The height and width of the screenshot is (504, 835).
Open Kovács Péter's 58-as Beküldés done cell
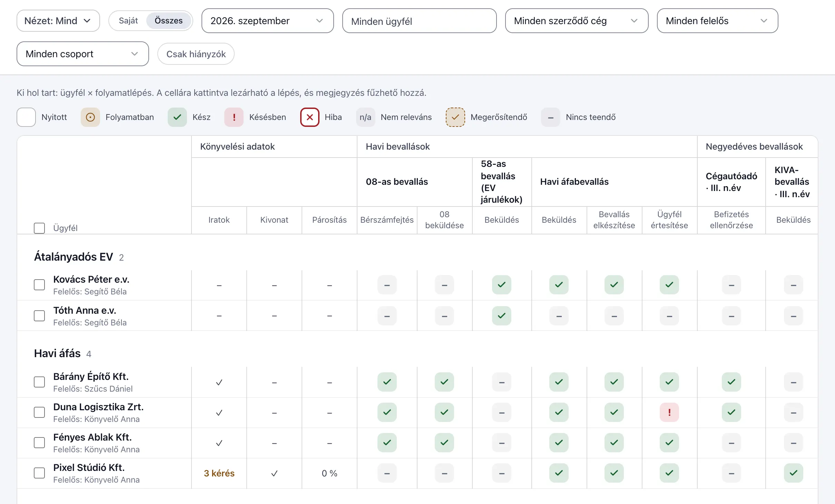[x=501, y=285]
